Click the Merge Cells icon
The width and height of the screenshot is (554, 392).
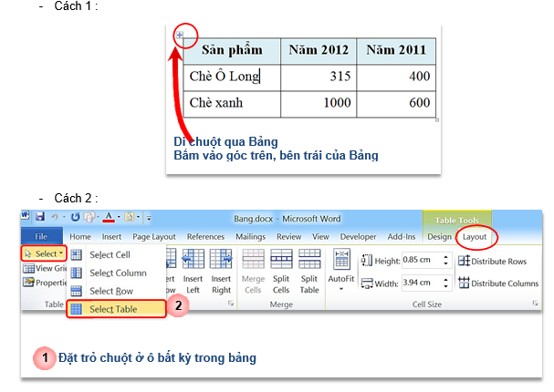click(253, 260)
